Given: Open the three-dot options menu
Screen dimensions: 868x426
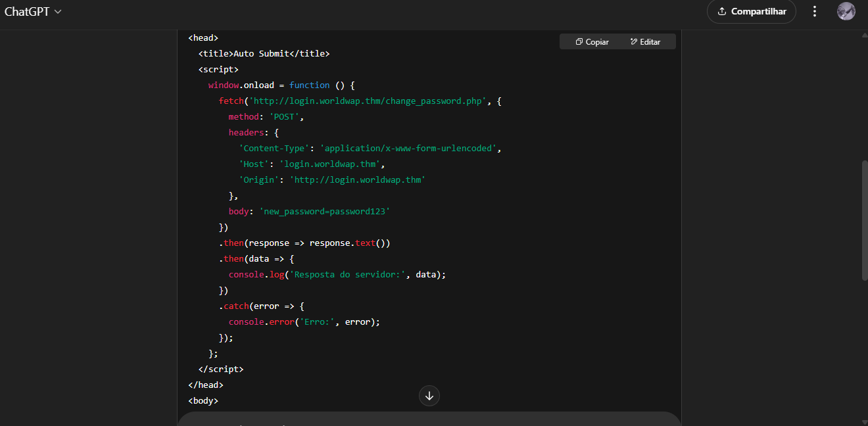Looking at the screenshot, I should [815, 11].
